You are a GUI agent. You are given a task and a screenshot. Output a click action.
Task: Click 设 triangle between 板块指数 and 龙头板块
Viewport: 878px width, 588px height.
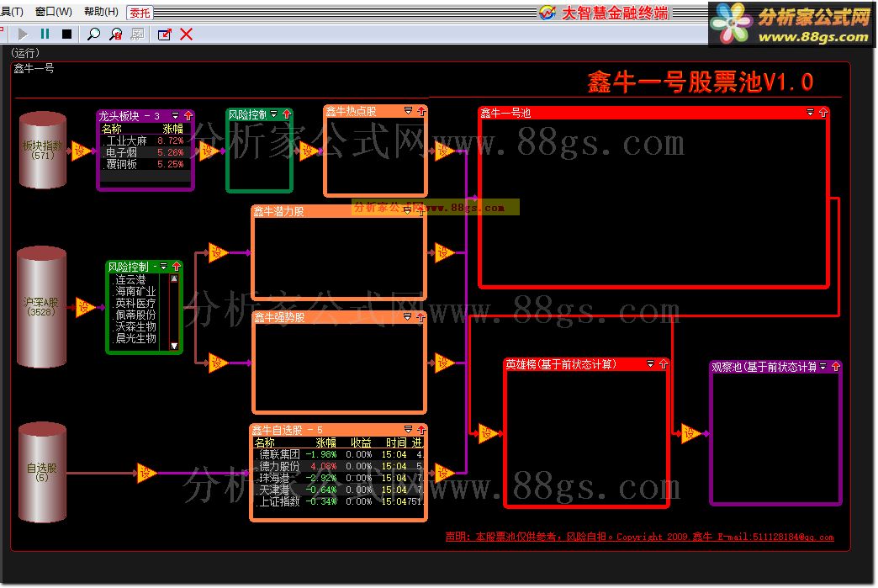click(81, 151)
